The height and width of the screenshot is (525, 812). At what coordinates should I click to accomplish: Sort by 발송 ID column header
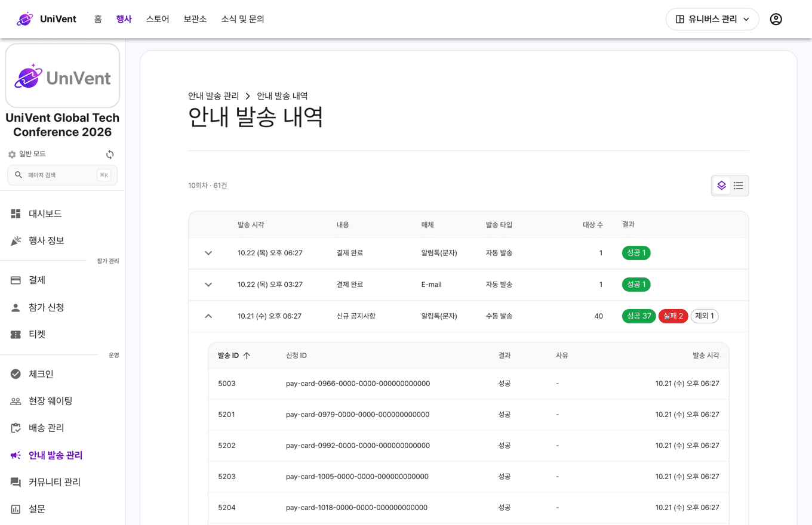(x=234, y=356)
